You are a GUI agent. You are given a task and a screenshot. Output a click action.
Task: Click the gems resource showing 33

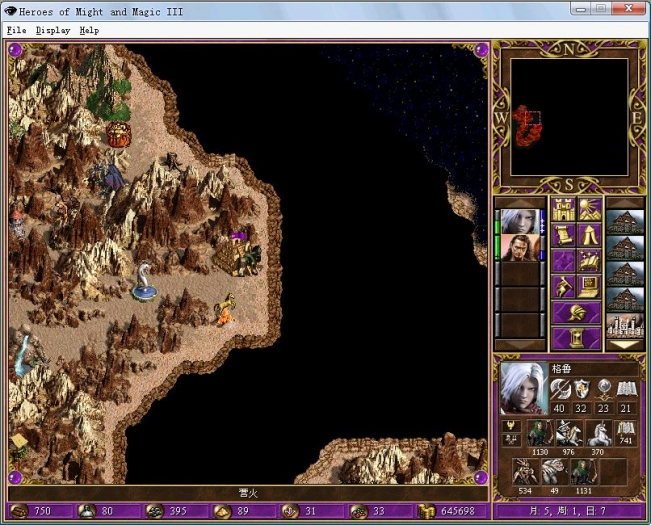point(380,511)
